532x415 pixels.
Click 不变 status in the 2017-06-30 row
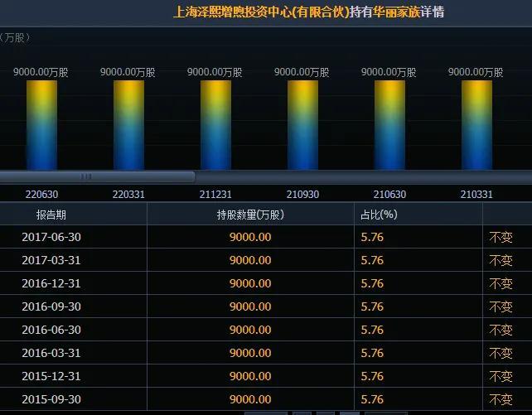(501, 238)
